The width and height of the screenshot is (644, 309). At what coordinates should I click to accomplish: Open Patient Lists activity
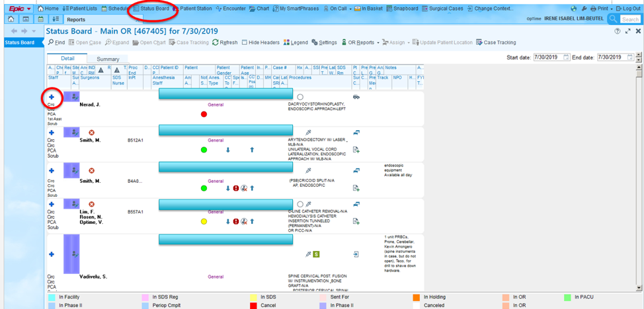(81, 8)
